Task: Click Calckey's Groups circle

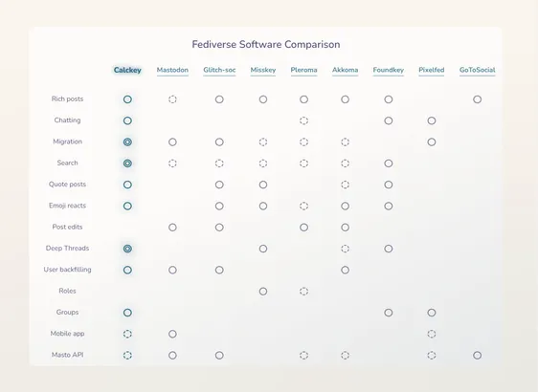Action: [127, 313]
